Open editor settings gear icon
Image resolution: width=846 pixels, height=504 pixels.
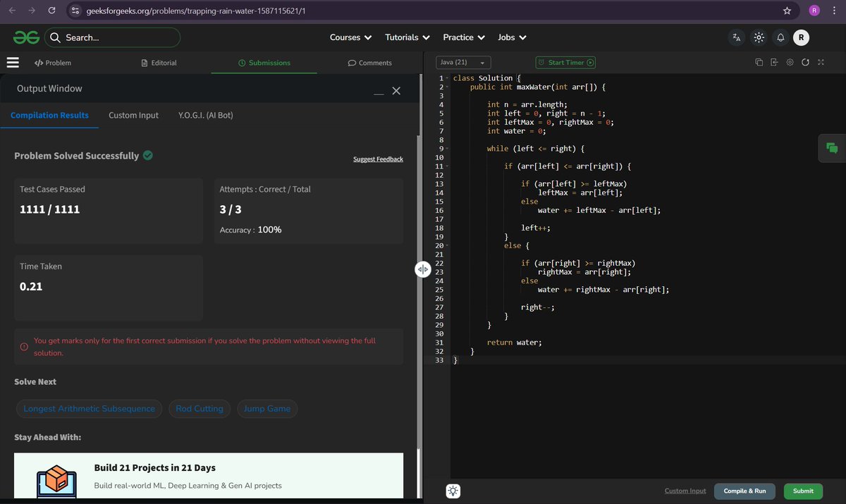coord(790,62)
